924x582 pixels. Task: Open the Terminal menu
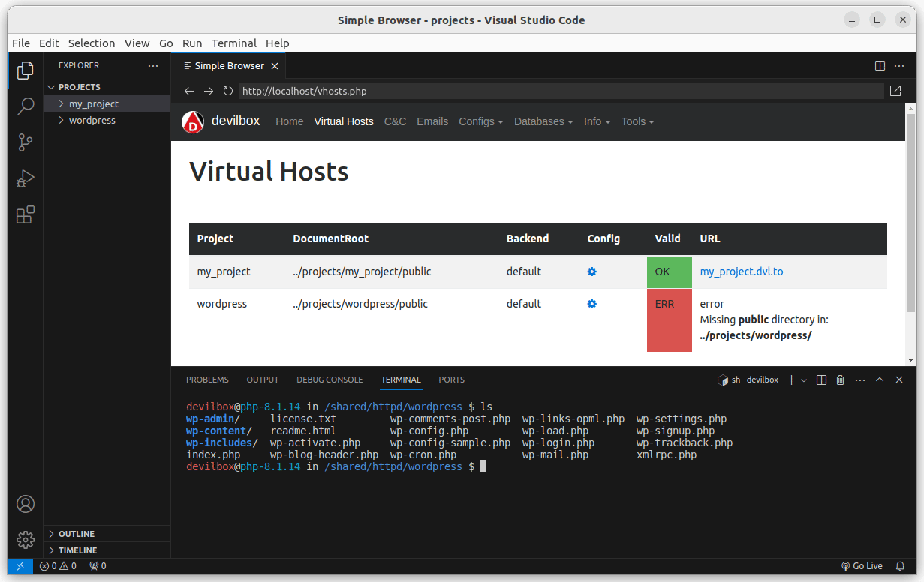tap(233, 43)
